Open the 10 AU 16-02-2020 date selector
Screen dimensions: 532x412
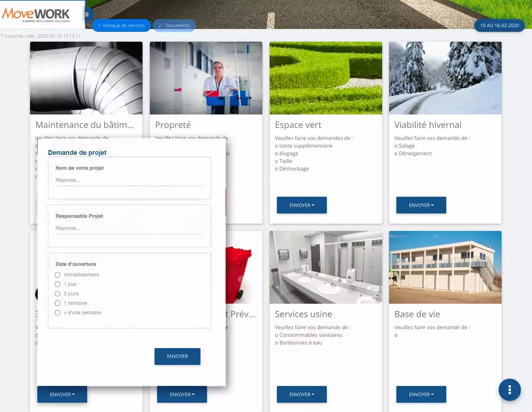[499, 25]
